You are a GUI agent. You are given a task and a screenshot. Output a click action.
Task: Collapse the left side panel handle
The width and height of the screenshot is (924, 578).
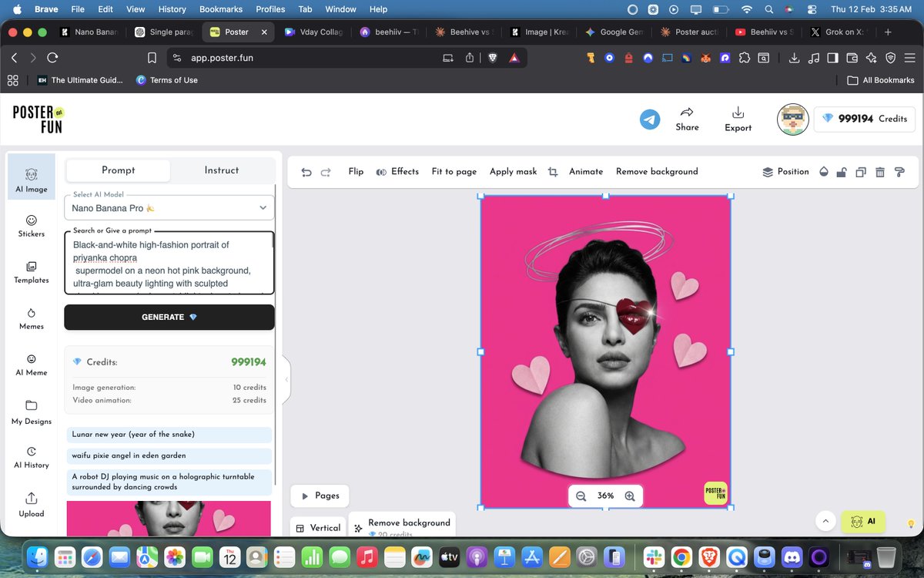(286, 379)
